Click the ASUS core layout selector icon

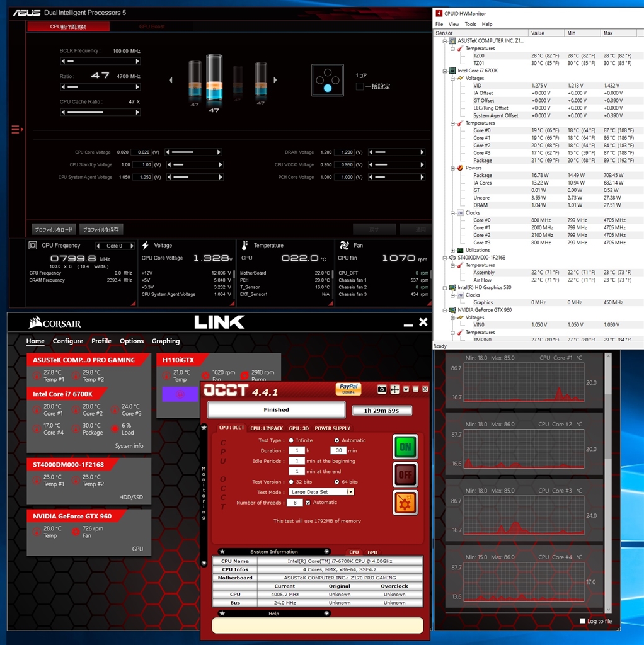point(328,80)
